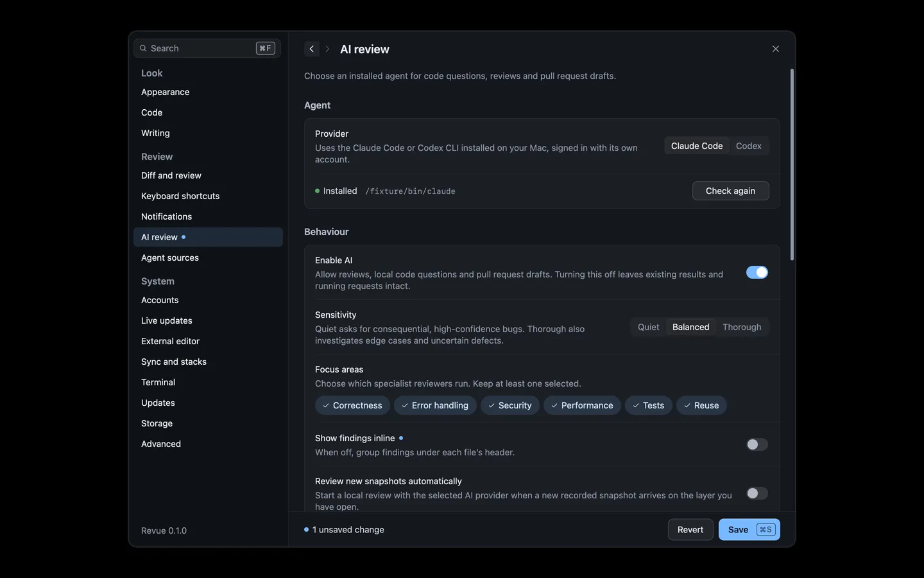Turn on Show findings inline
Screen dimensions: 924x578
pos(757,444)
